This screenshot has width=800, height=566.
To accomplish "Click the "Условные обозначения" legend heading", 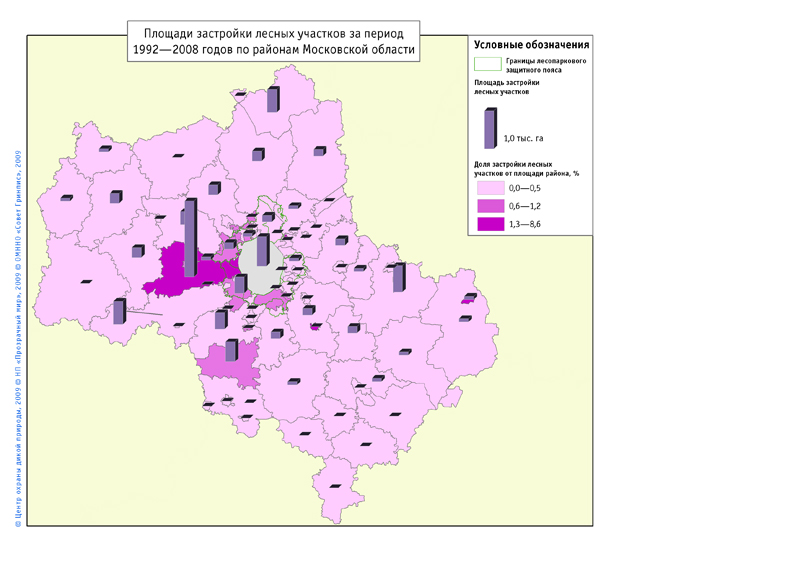I will [x=530, y=45].
